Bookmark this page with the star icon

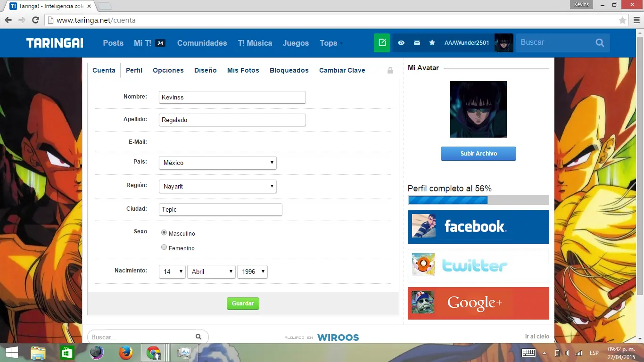(623, 20)
